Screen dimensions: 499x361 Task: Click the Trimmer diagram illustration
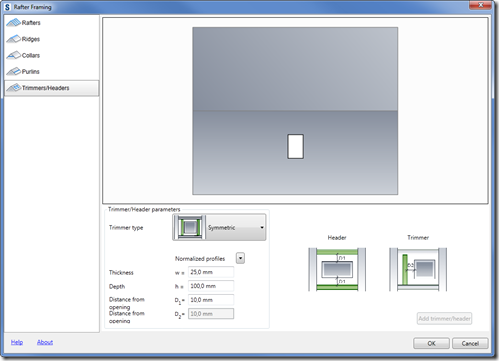[x=418, y=269]
